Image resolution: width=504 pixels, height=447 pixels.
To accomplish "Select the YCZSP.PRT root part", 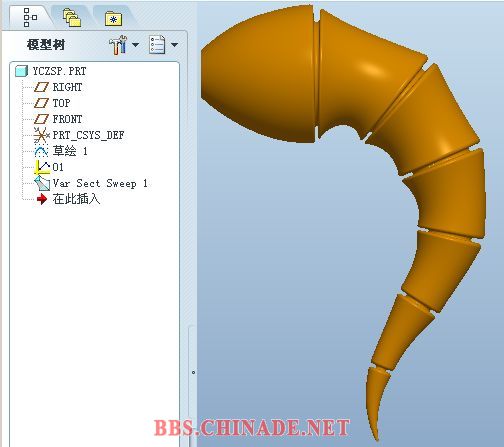I will coord(51,71).
